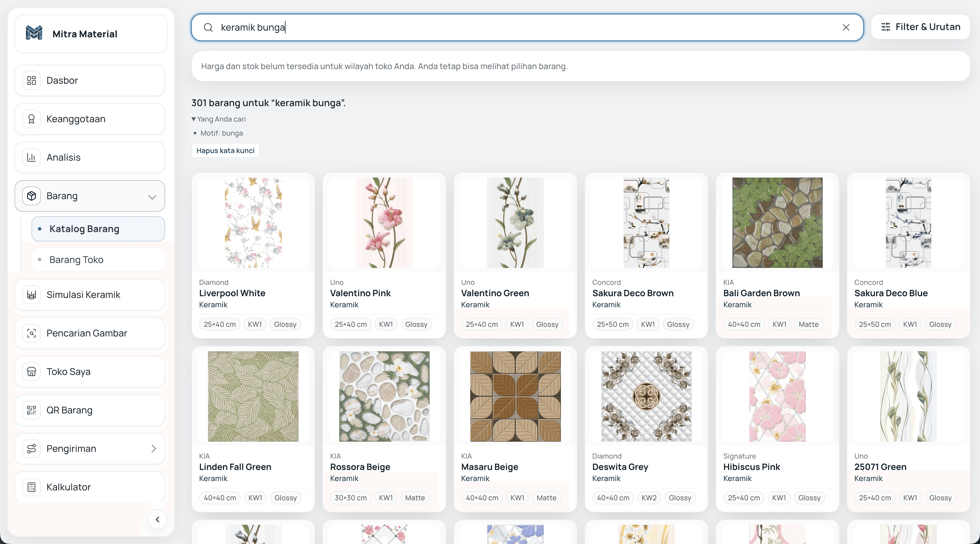Collapse the sidebar with left arrow

click(157, 519)
